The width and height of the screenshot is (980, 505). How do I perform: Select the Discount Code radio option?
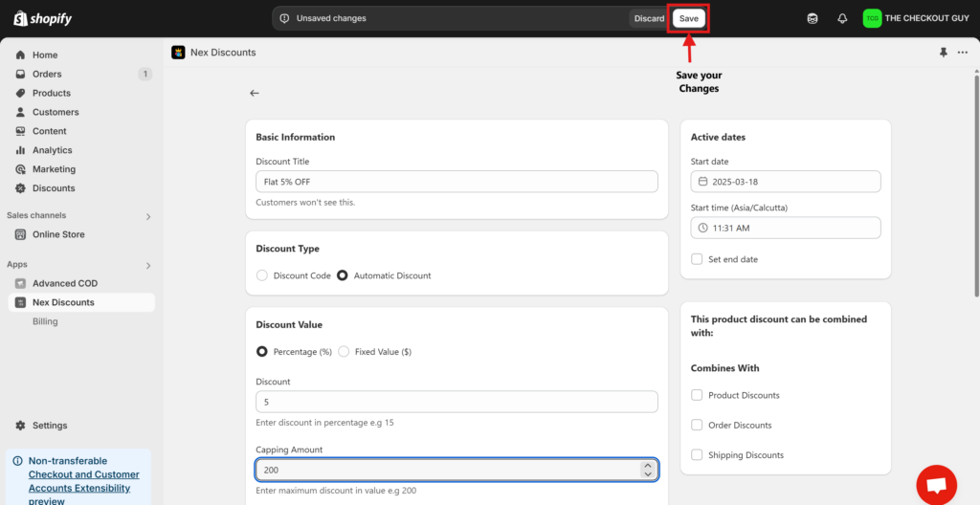[x=262, y=275]
